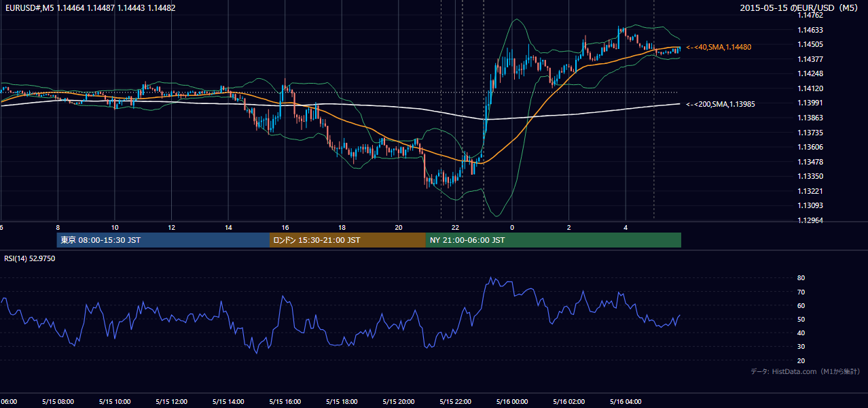Click price level 1.13735 on the axis
This screenshot has height=408, width=868.
pyautogui.click(x=810, y=133)
